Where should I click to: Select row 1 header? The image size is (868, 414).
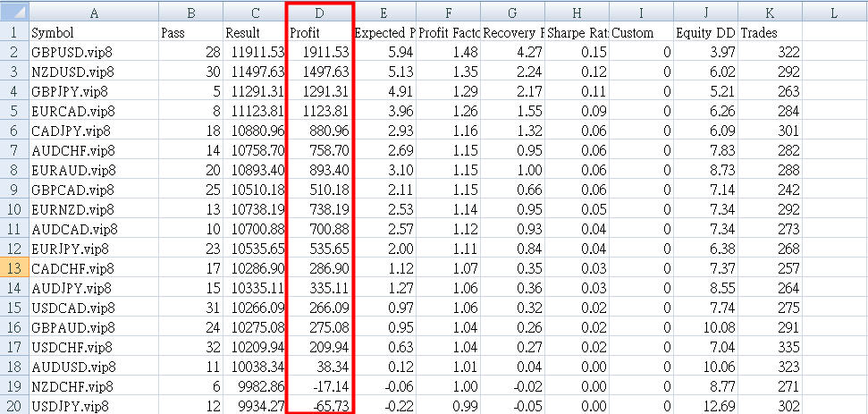13,32
